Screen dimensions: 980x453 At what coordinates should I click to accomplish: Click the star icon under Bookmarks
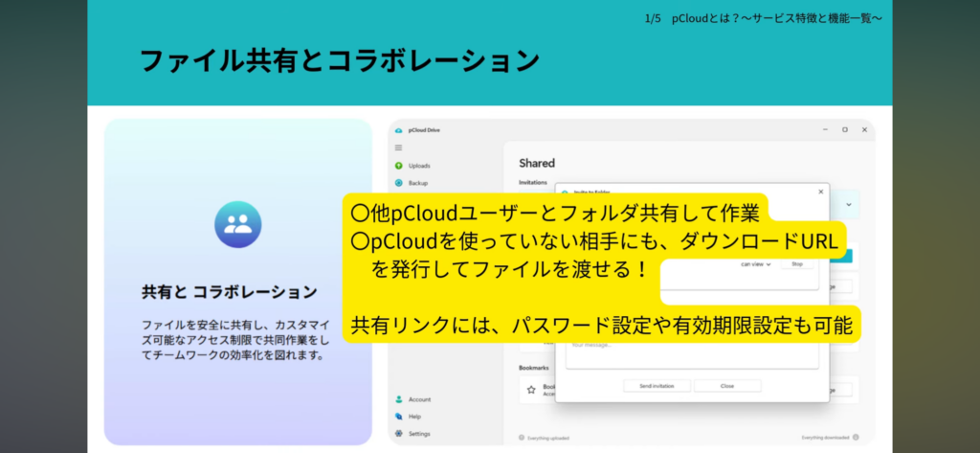(531, 390)
